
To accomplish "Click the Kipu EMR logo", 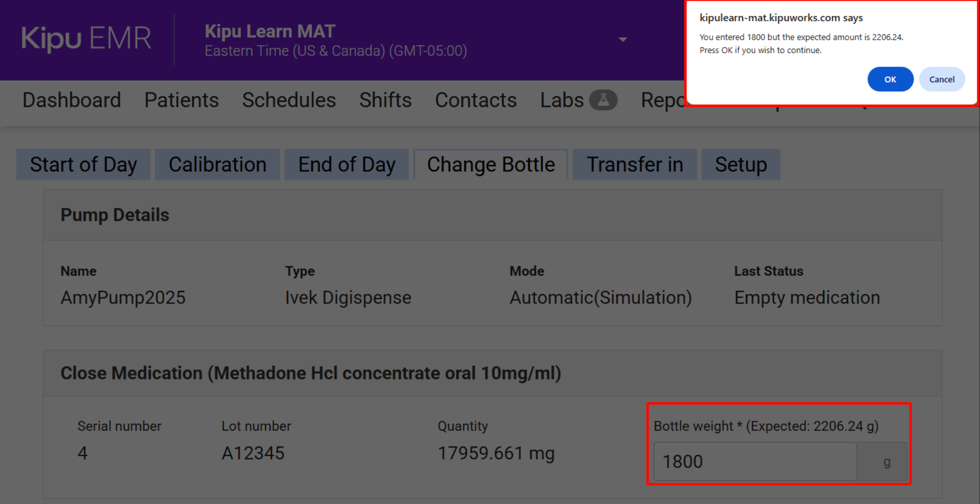I will pos(86,39).
